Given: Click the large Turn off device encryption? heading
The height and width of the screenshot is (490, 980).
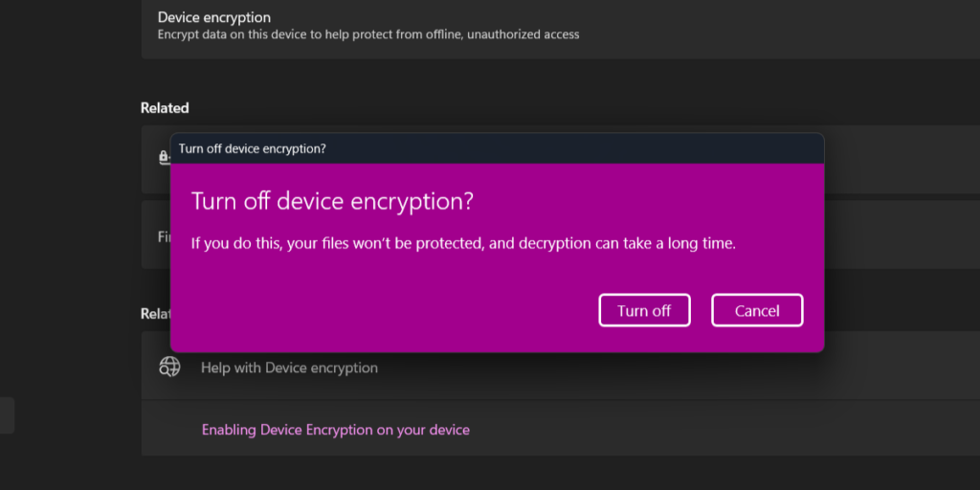Looking at the screenshot, I should click(x=332, y=202).
